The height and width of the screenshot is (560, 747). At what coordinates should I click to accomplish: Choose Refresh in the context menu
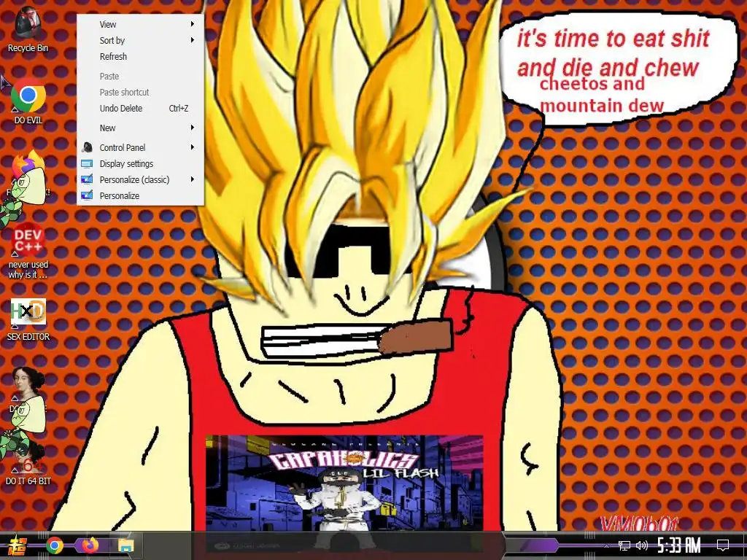[141, 57]
